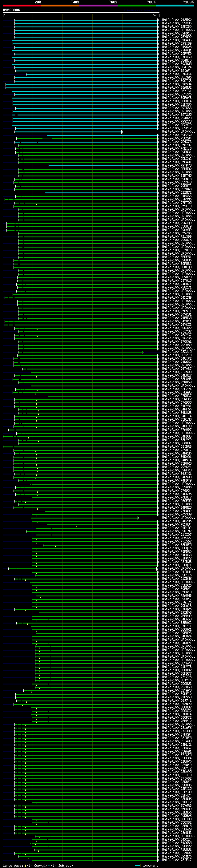Screen dimensions: 197x868
Task: Select hit label UniRef100_C5YIC1
Action: 176,91
